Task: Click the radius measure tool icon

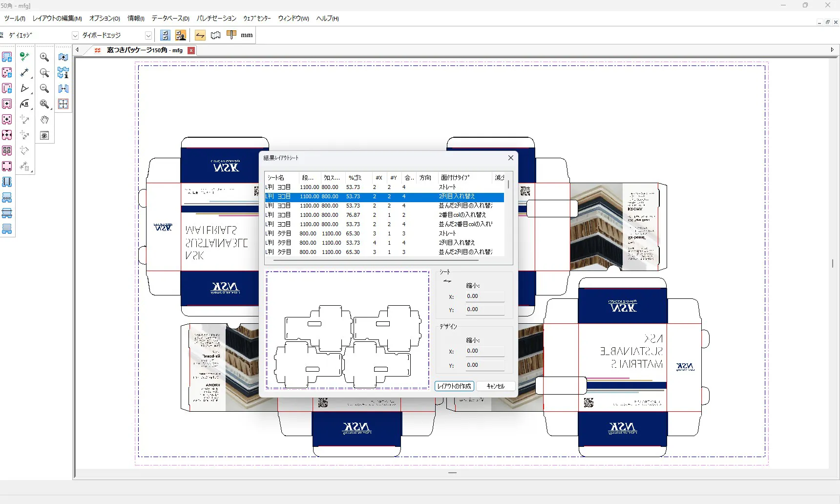Action: coord(25,104)
